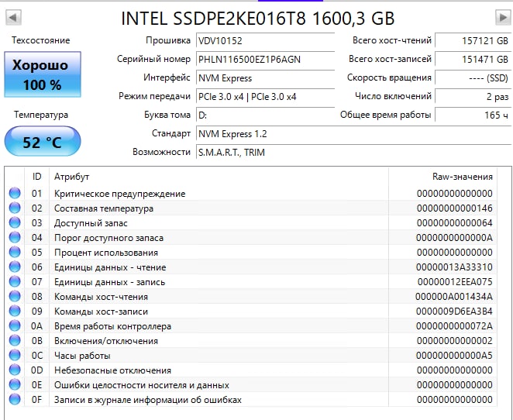
Task: Select the Команды хост-записи row
Action: click(x=250, y=311)
